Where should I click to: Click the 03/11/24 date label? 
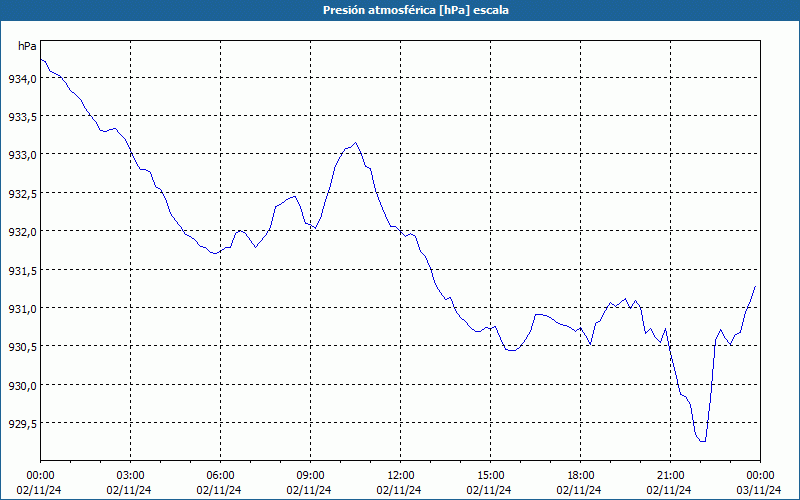tap(759, 490)
